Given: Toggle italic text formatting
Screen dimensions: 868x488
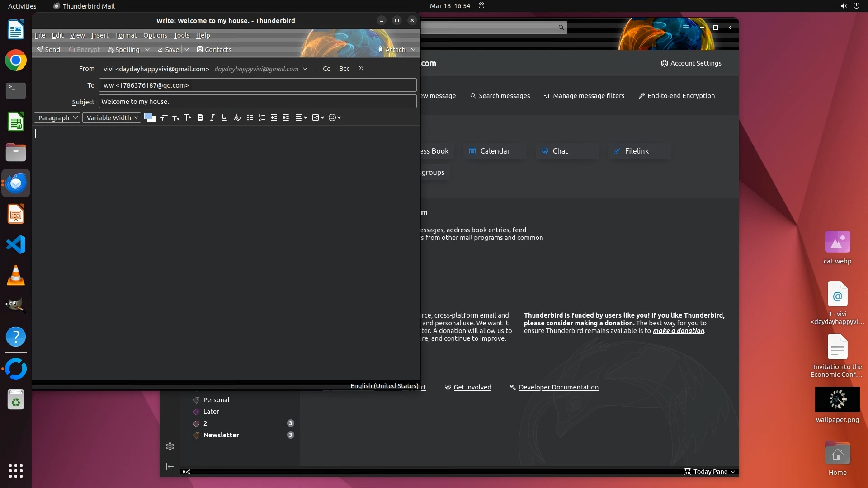Looking at the screenshot, I should coord(212,117).
